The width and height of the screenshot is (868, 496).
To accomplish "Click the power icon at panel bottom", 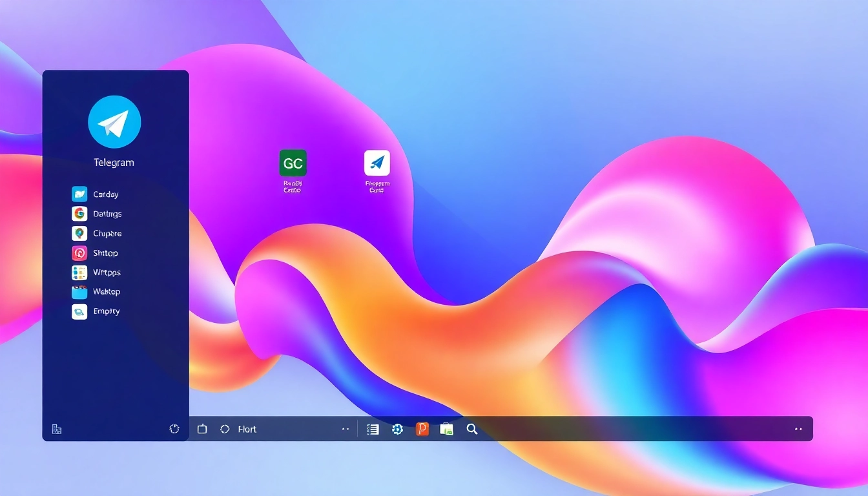I will [x=174, y=429].
